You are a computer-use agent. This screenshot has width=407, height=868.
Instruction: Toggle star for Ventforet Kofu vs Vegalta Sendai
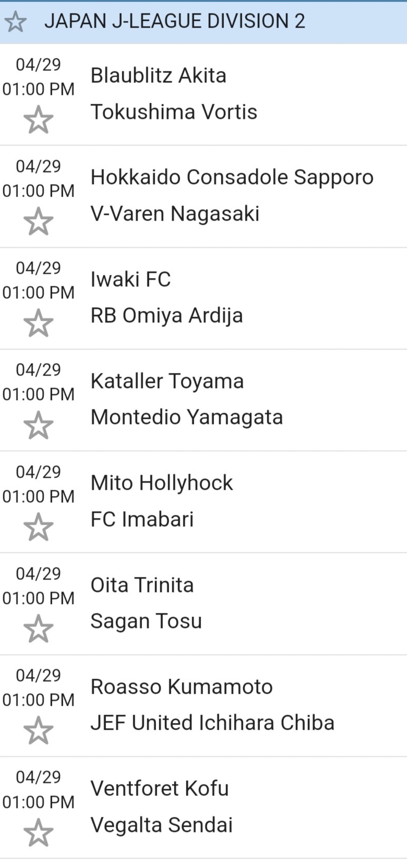point(39,833)
